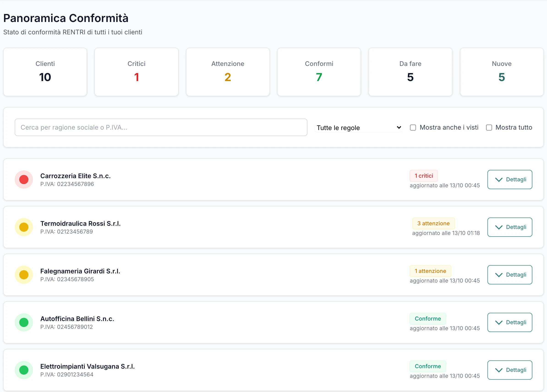Click the red status dot for Carrozzeria Elite
This screenshot has width=547, height=392.
[24, 180]
